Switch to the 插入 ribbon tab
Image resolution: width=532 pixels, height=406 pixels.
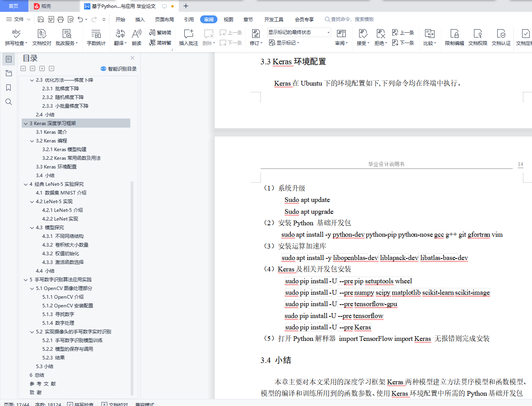(x=140, y=19)
